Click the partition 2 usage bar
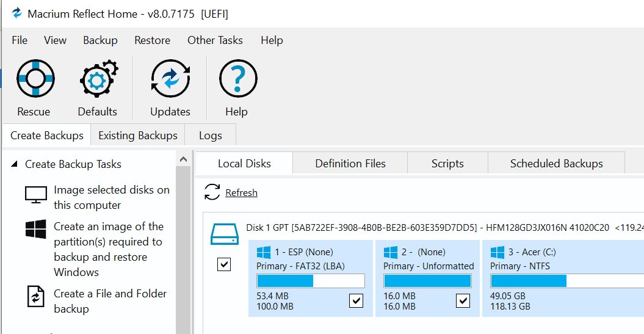The height and width of the screenshot is (334, 644). [x=427, y=281]
